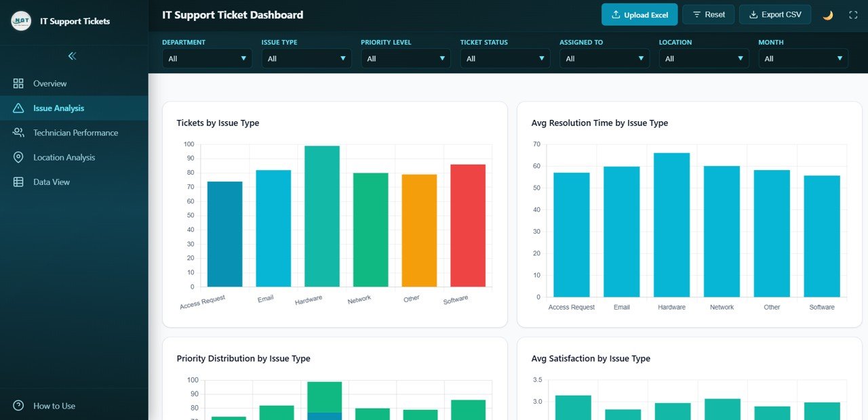Open the Department filter dropdown
The width and height of the screenshot is (868, 420).
(x=207, y=59)
